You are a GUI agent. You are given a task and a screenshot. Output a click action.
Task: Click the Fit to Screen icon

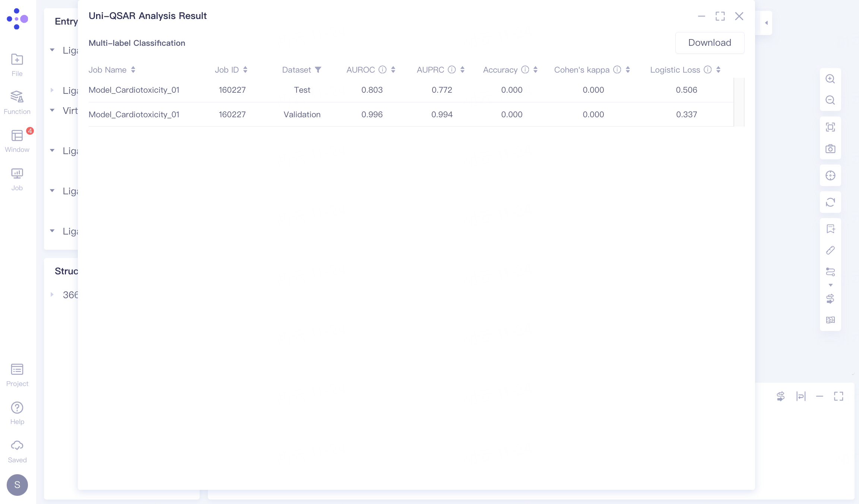coord(831,127)
